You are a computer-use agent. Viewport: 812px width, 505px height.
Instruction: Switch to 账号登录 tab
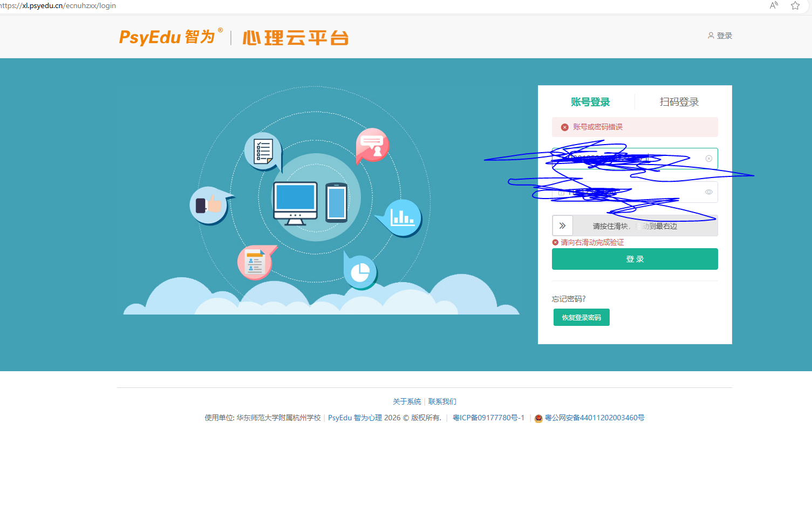(590, 102)
